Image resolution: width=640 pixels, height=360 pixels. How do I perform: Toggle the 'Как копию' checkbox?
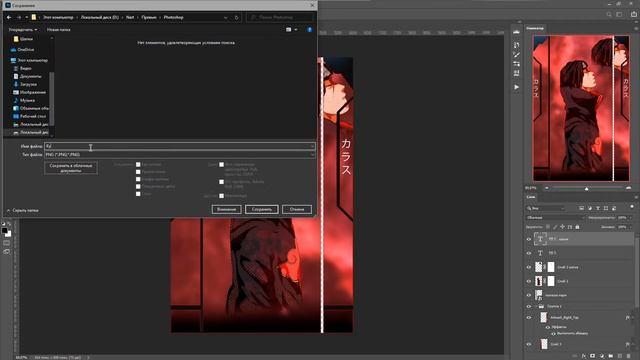coord(138,164)
